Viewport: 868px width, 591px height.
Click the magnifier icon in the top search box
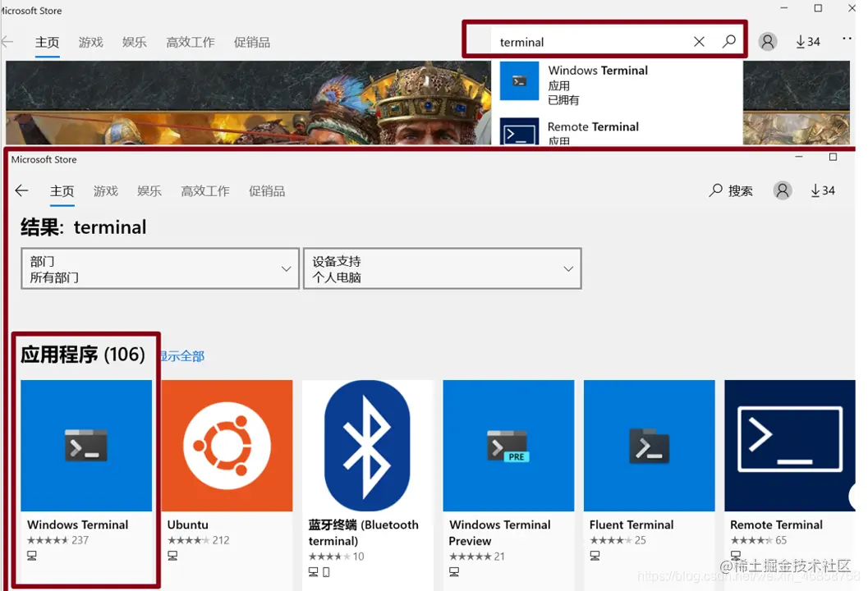tap(729, 41)
